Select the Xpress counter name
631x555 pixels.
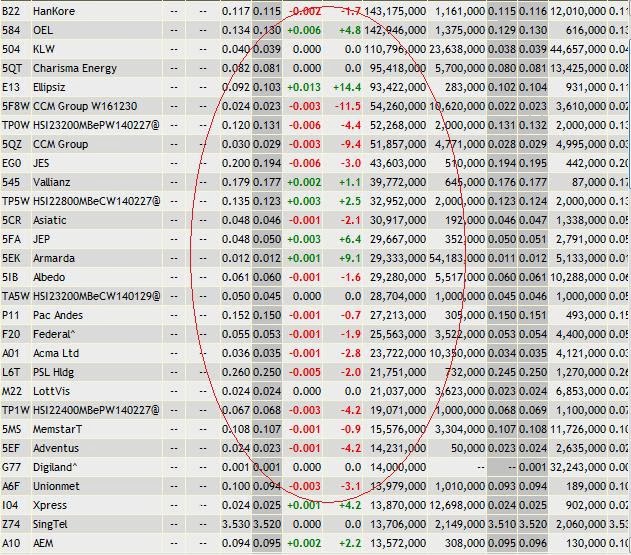coord(49,505)
